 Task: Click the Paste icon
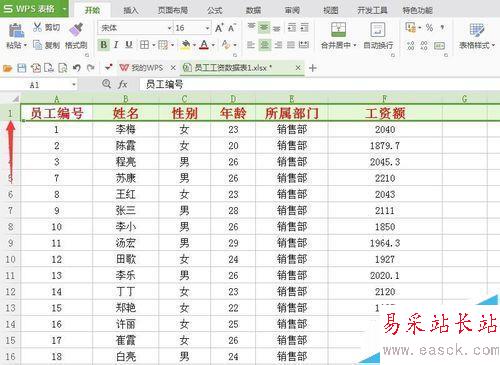(x=16, y=31)
